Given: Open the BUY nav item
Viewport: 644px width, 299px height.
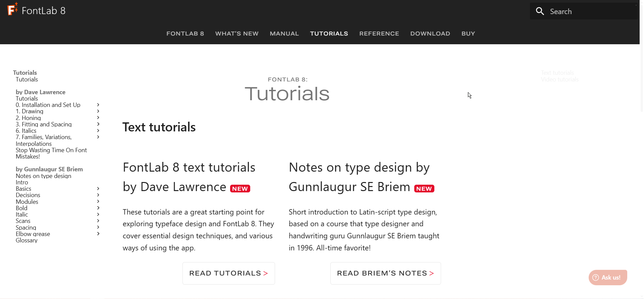Looking at the screenshot, I should pyautogui.click(x=468, y=34).
